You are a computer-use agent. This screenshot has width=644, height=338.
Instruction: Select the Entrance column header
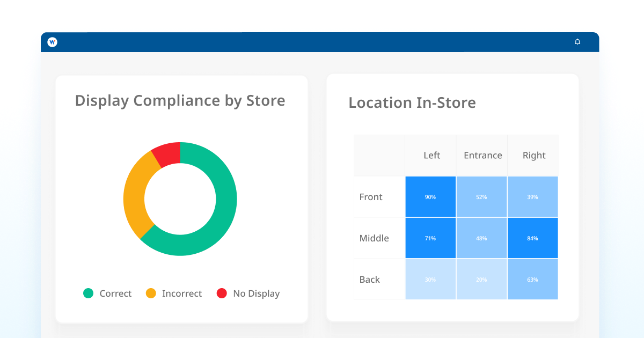tap(482, 156)
